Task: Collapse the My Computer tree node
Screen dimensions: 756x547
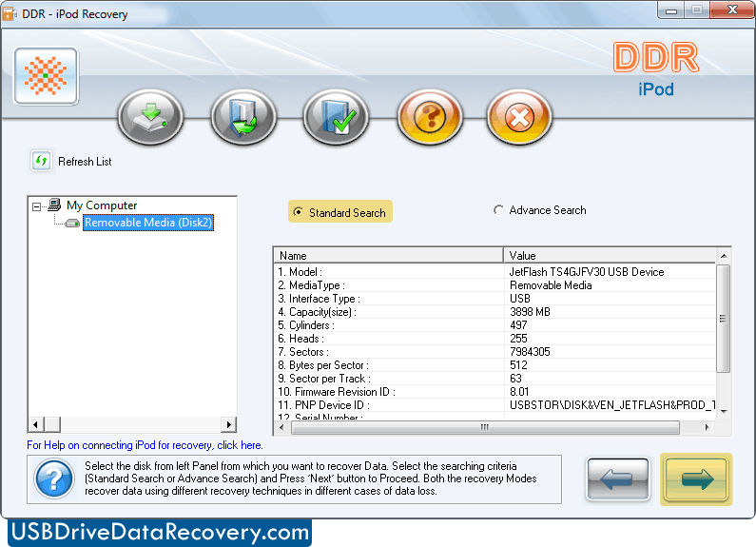Action: (x=37, y=206)
